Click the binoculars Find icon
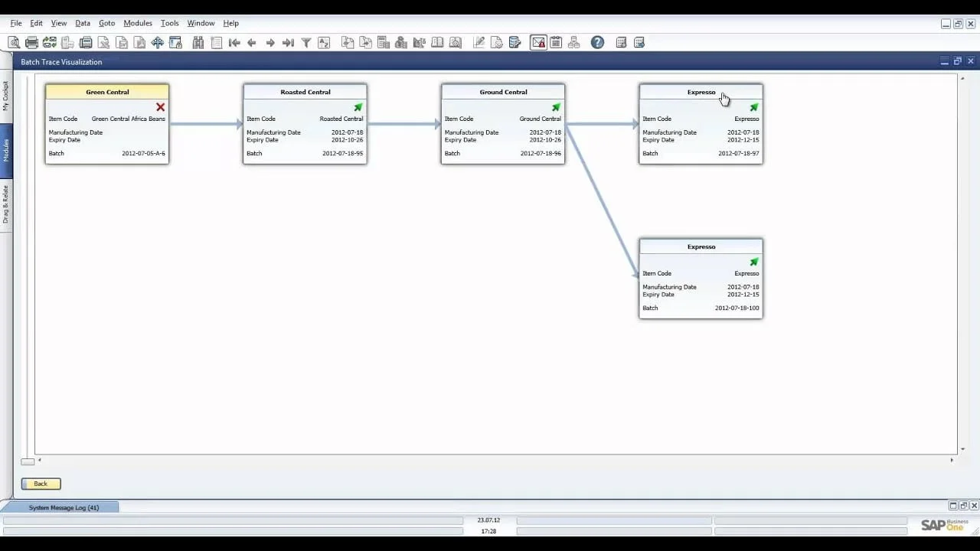The height and width of the screenshot is (551, 980). point(198,43)
